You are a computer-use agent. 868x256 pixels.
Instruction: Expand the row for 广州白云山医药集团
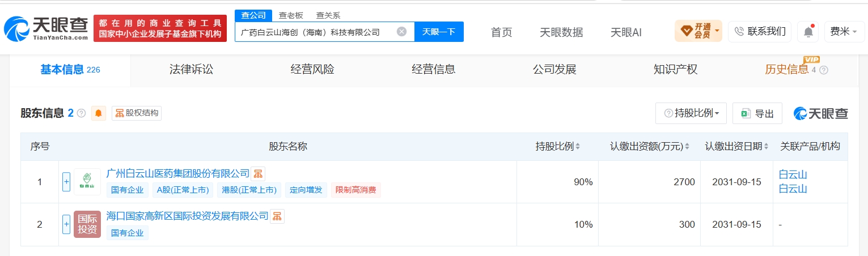click(x=66, y=182)
